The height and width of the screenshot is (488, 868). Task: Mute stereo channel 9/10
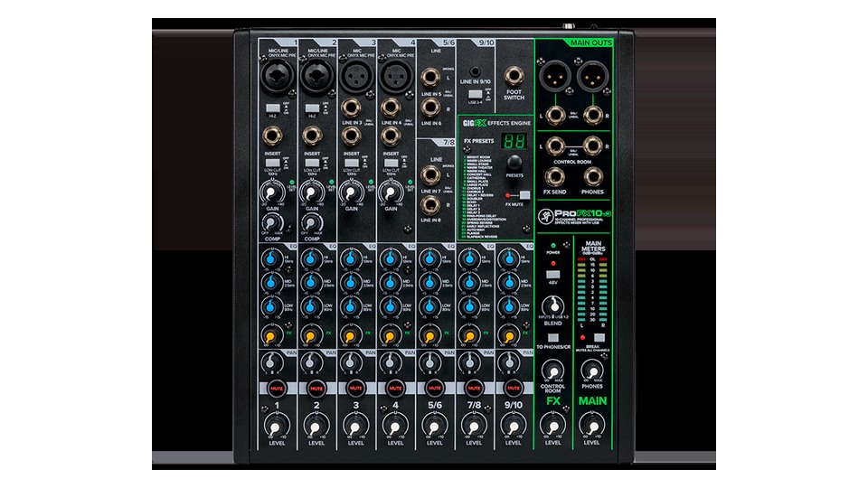[x=514, y=389]
